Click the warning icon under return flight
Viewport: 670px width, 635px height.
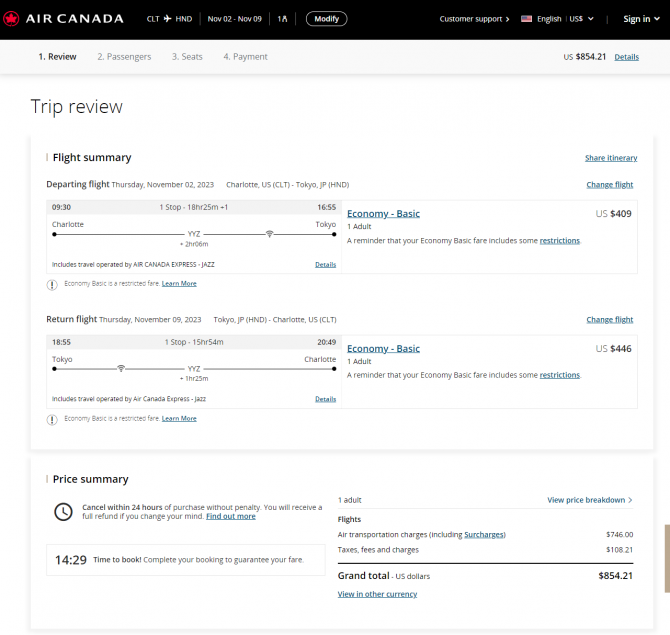click(x=52, y=420)
